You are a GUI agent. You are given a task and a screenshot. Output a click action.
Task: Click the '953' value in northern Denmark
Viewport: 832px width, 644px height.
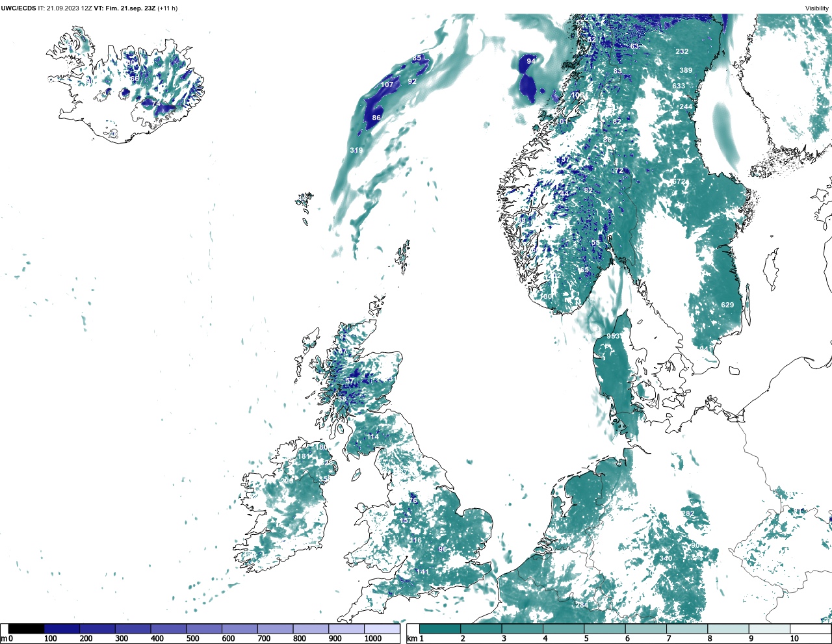(x=613, y=337)
